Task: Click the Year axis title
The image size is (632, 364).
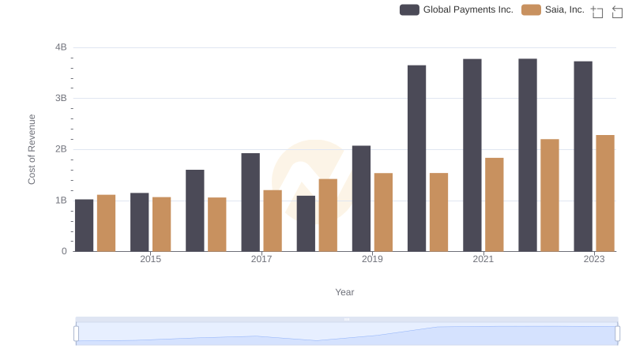Action: point(344,292)
